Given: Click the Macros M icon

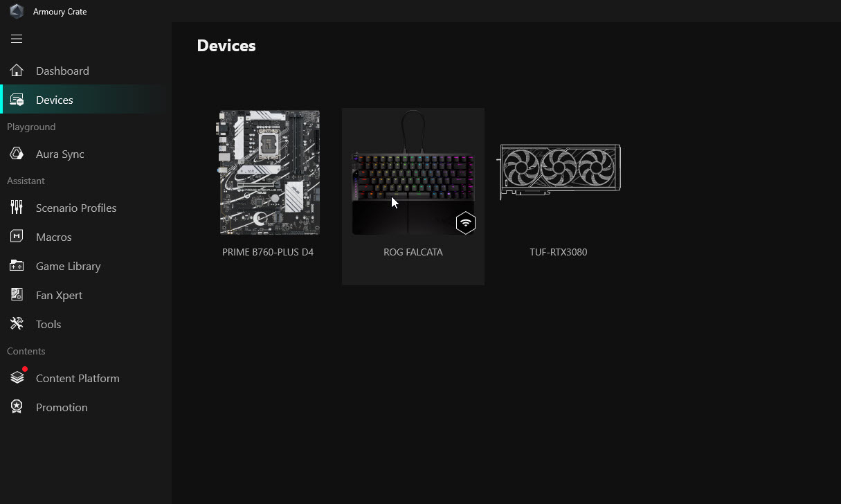Looking at the screenshot, I should point(17,237).
